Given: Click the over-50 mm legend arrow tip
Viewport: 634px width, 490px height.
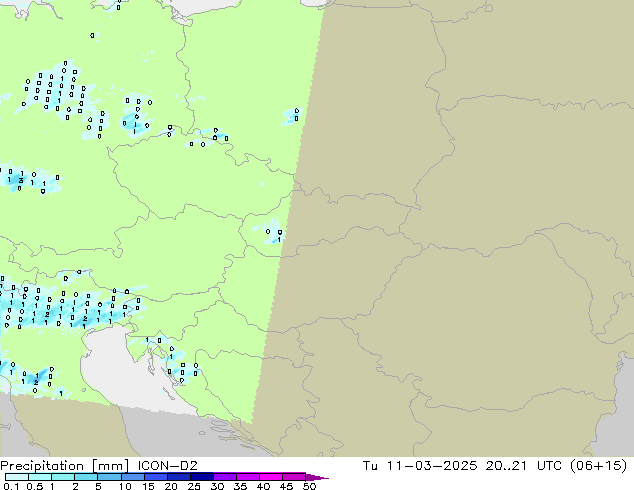Looking at the screenshot, I should click(317, 477).
